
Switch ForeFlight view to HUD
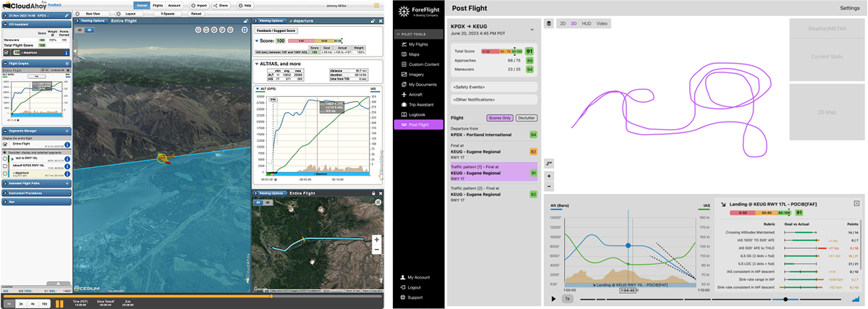[587, 24]
